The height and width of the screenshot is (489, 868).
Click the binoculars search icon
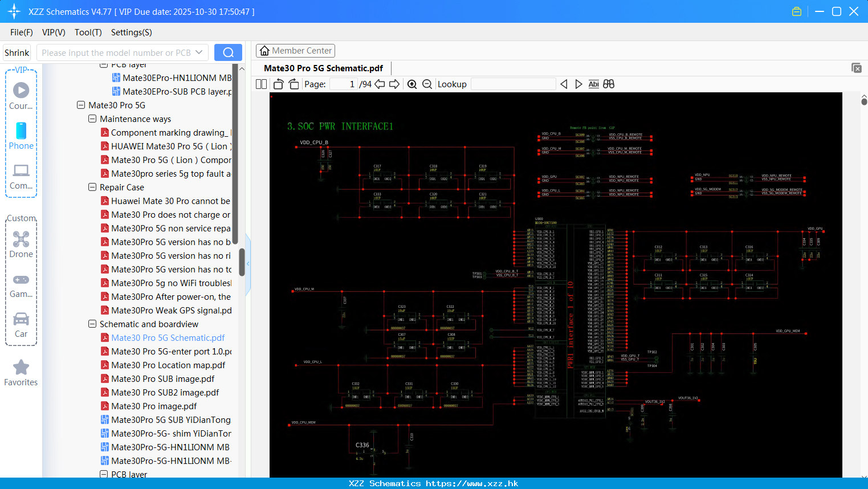(609, 84)
